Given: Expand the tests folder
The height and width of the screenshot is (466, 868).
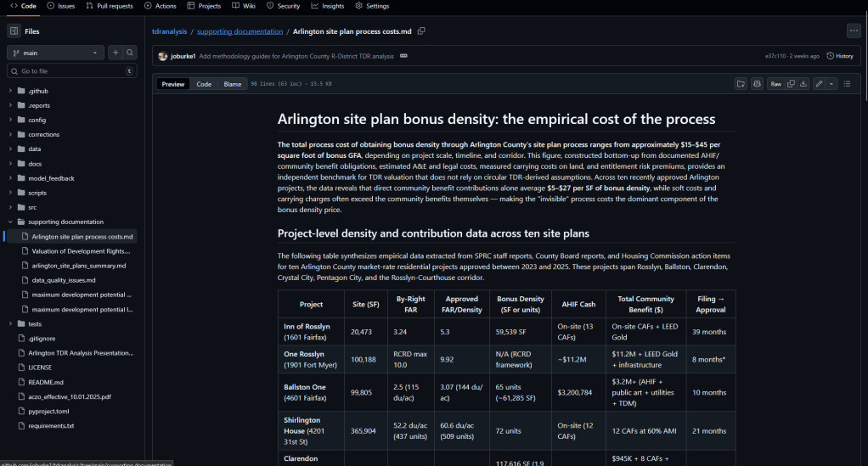Looking at the screenshot, I should click(10, 323).
